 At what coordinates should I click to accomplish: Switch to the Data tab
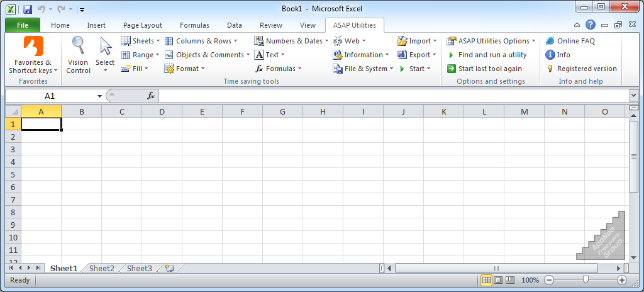click(x=235, y=25)
